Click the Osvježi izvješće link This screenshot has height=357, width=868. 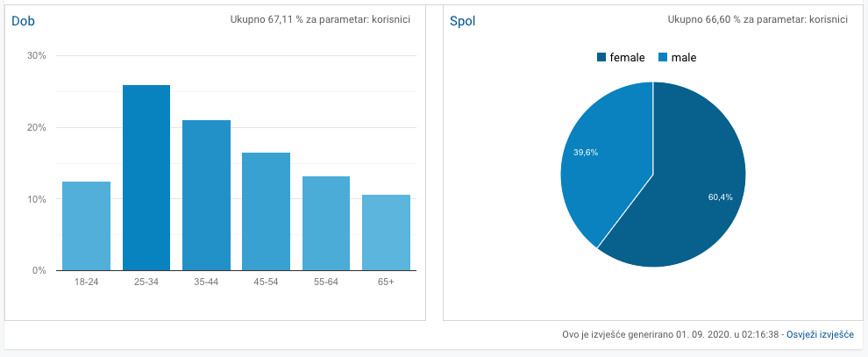point(820,335)
